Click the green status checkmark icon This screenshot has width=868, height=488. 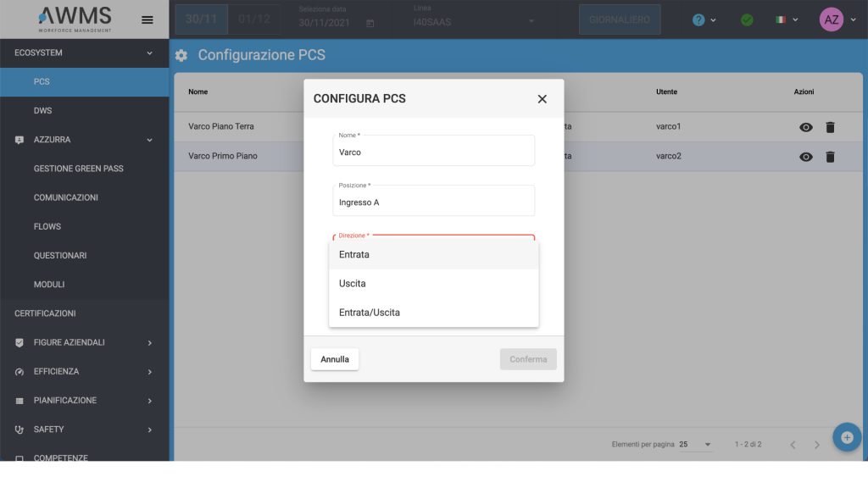pyautogui.click(x=747, y=20)
